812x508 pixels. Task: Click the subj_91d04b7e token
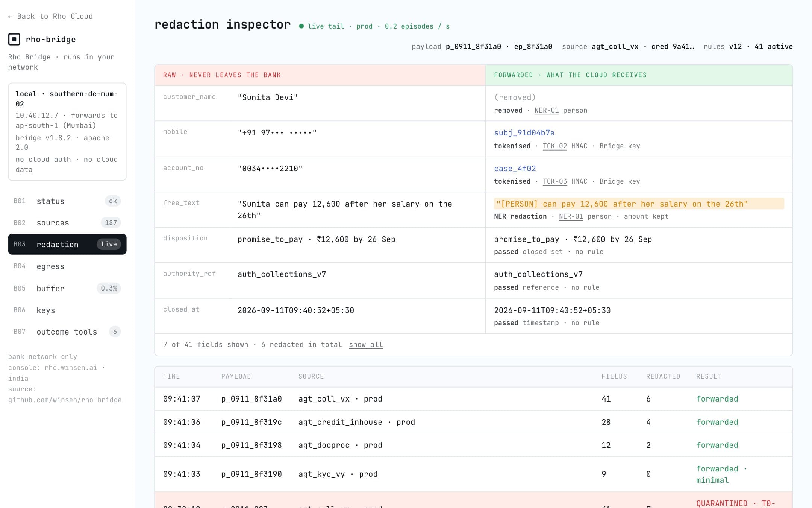524,133
